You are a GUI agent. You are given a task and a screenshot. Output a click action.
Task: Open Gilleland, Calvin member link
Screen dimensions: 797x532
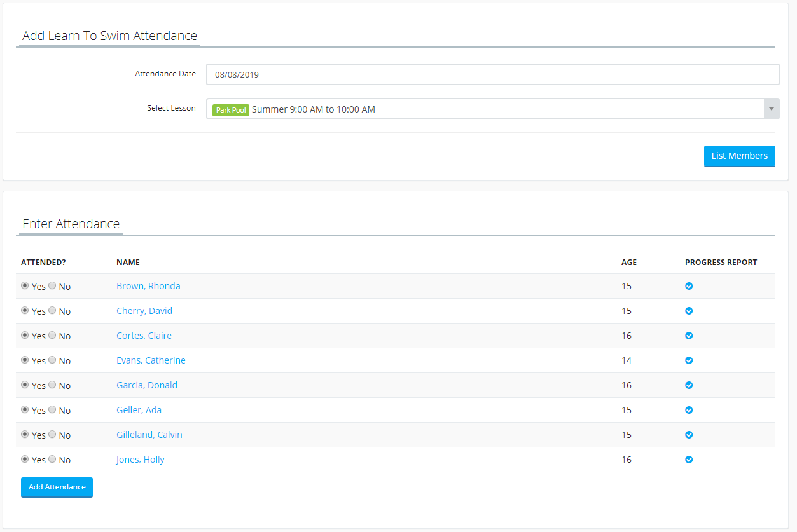(x=149, y=435)
